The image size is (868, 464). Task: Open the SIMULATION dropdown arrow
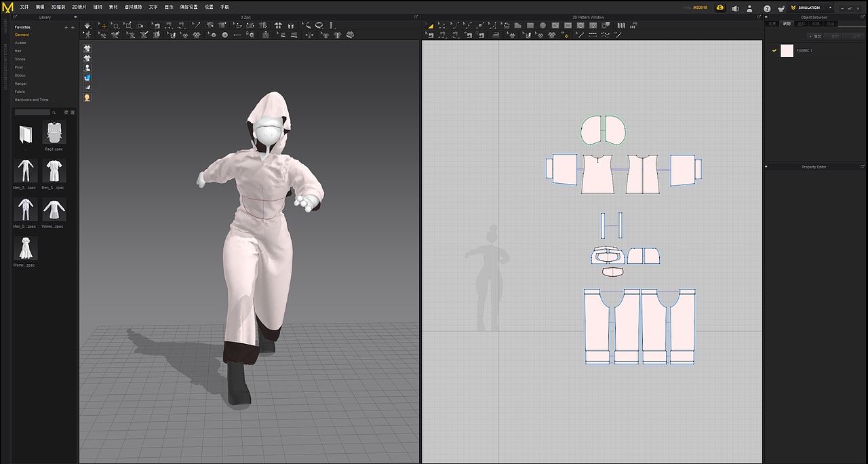click(x=830, y=7)
